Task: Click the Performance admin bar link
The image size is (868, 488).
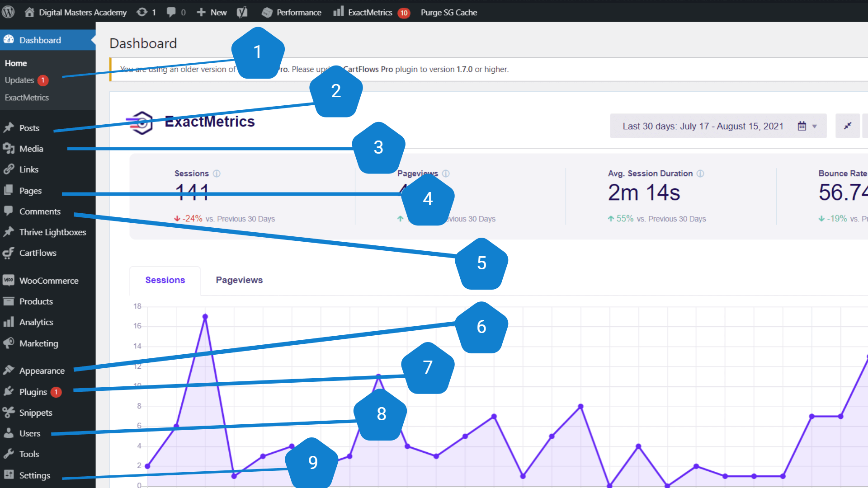Action: coord(299,12)
